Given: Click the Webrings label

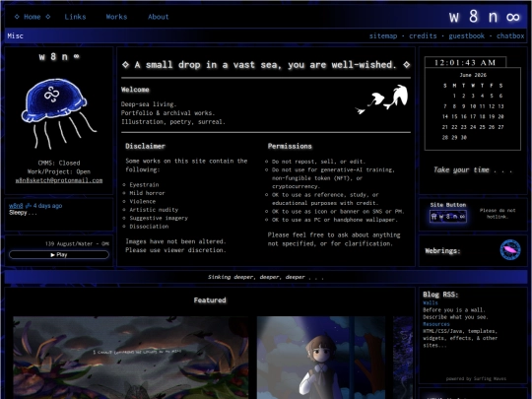Looking at the screenshot, I should (442, 251).
